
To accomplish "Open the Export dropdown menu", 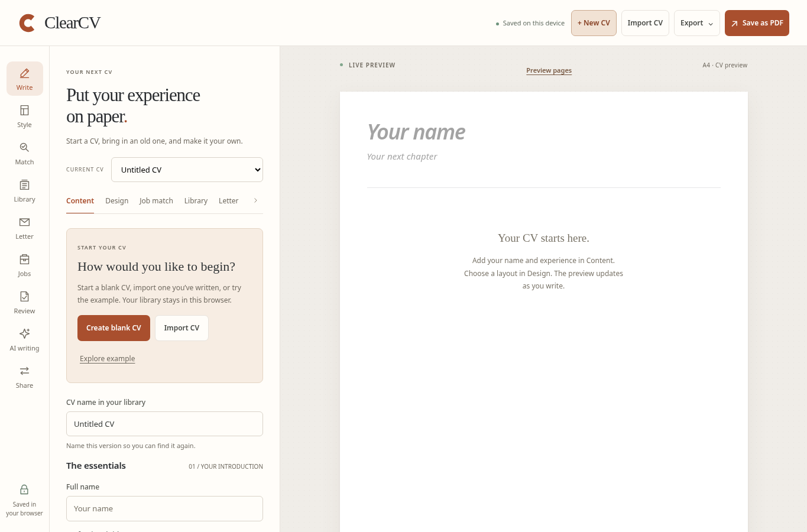I will click(x=697, y=23).
